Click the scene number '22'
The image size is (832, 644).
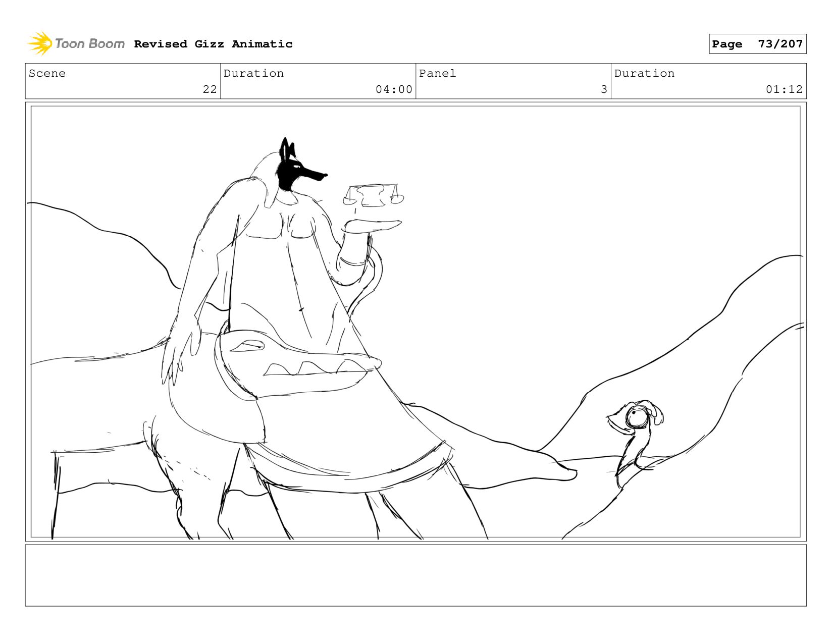click(210, 89)
